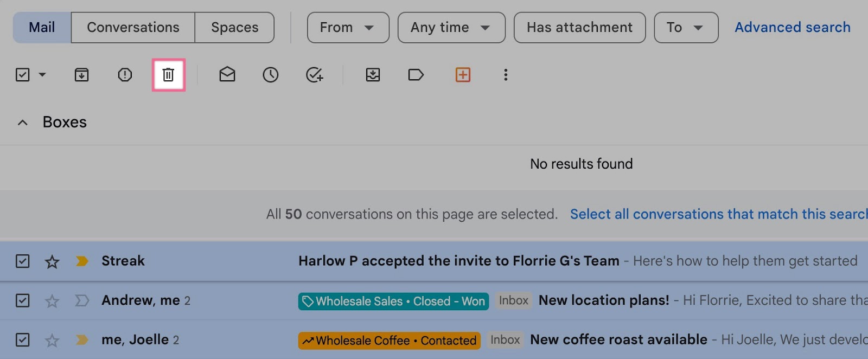Star the email from me, Joelle

(x=52, y=339)
